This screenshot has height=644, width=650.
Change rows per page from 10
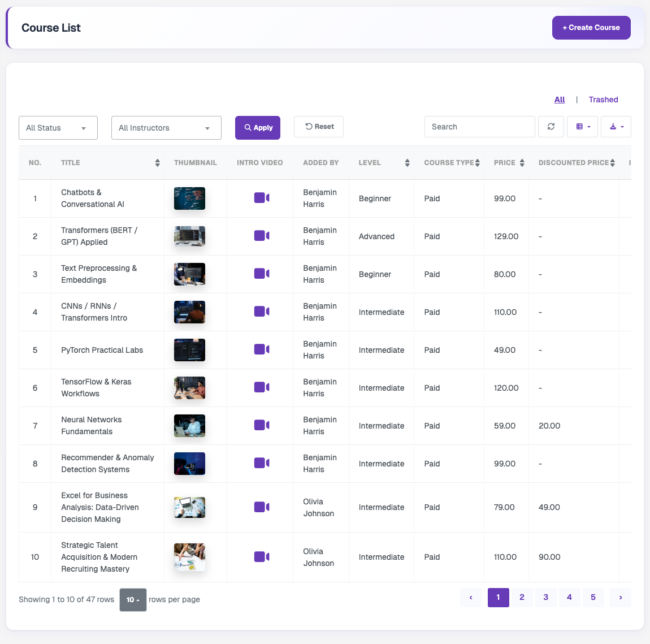[133, 600]
